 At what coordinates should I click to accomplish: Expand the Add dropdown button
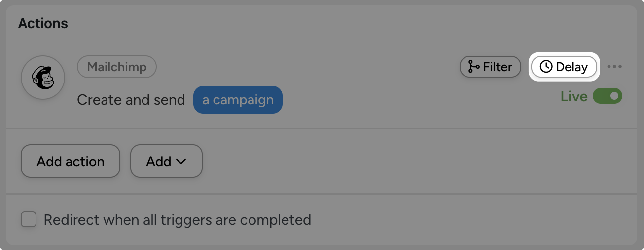click(x=166, y=161)
